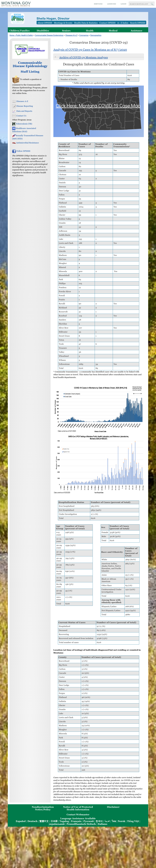Select the A - Z Index tab
156x868 pixels.
[123, 23]
